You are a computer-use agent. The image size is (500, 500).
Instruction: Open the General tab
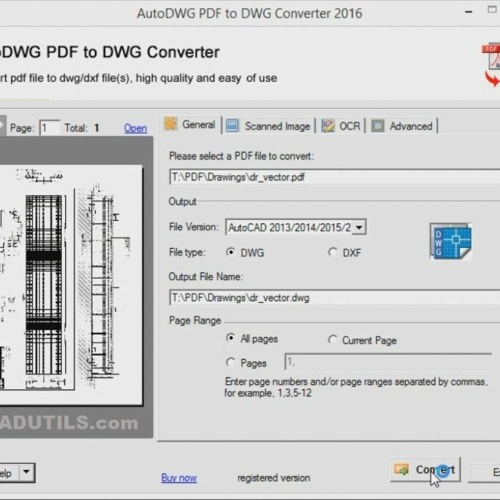tap(191, 125)
